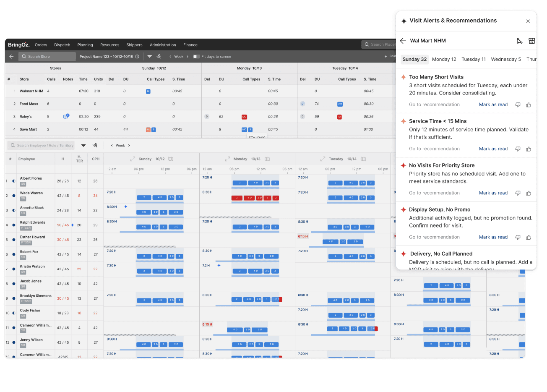Click the Search Store field
Image resolution: width=547 pixels, height=392 pixels.
[x=47, y=57]
